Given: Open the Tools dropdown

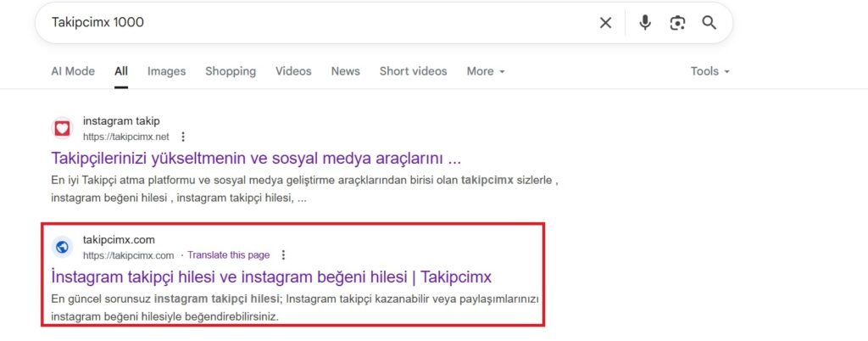Looking at the screenshot, I should pos(709,71).
